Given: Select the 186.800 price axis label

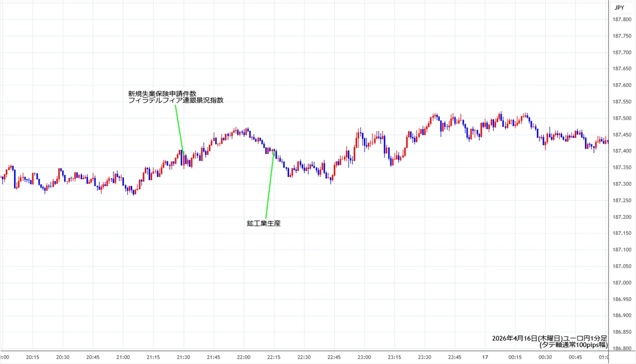Looking at the screenshot, I should click(x=621, y=348).
